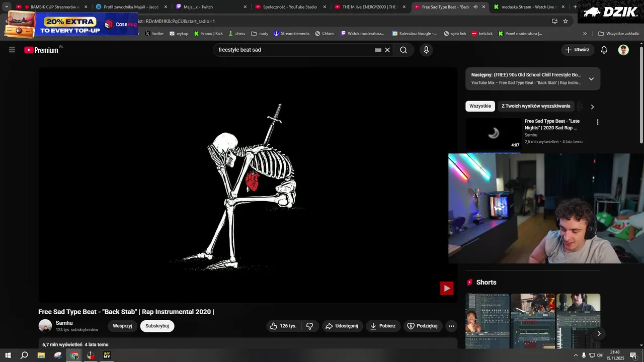Switch to Społeczność YouTube Studio tab
Viewport: 644px width, 362px height.
click(290, 7)
